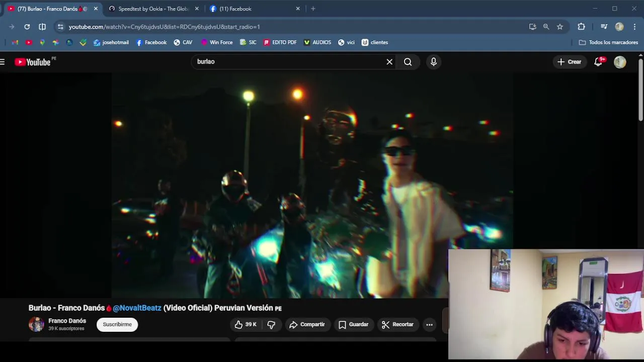Image resolution: width=644 pixels, height=362 pixels.
Task: Open the media controls toolbar icon
Action: (604, 27)
